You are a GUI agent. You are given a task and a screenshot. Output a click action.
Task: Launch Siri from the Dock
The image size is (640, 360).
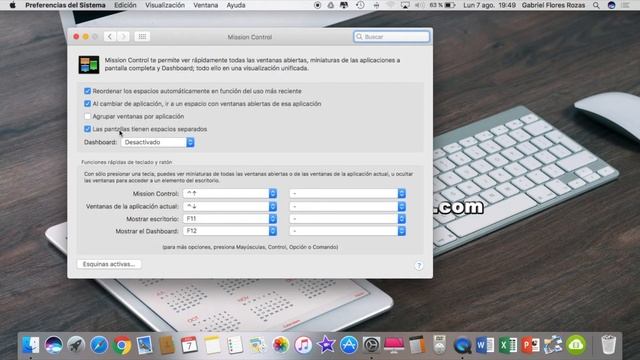click(x=53, y=345)
